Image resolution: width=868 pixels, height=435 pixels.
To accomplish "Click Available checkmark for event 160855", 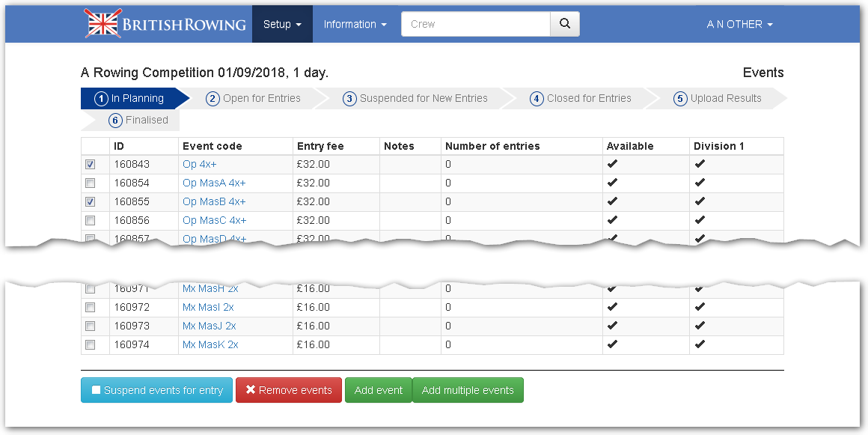I will 612,202.
